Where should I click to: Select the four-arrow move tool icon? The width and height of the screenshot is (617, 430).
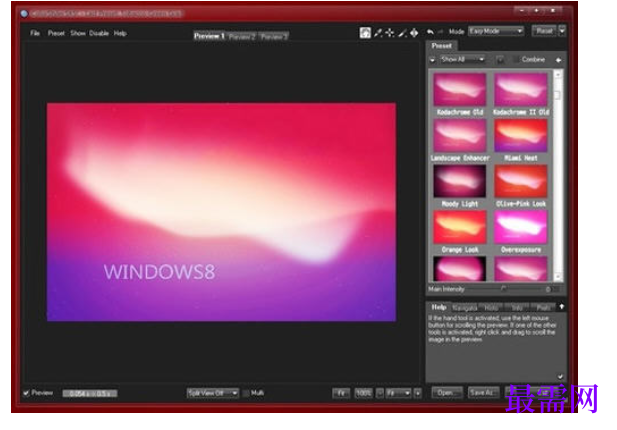tap(414, 33)
